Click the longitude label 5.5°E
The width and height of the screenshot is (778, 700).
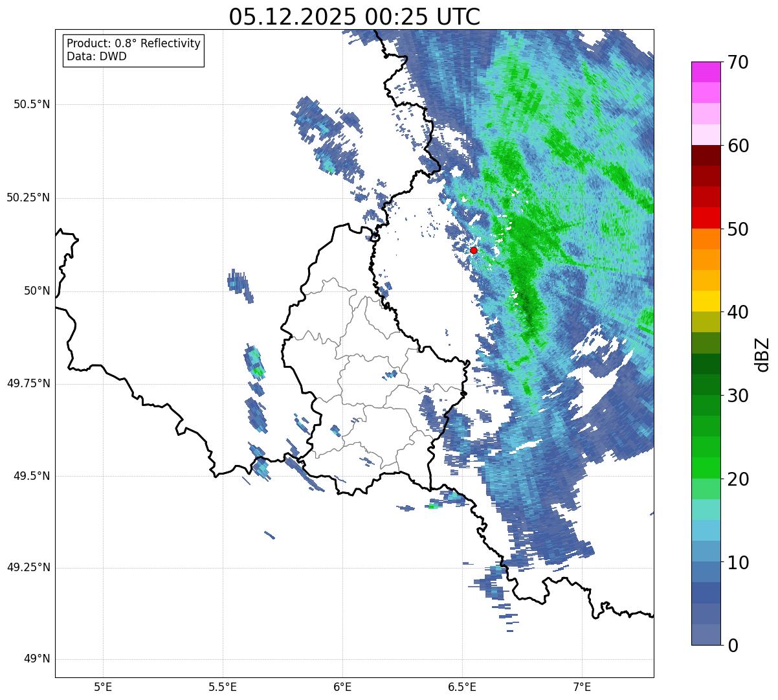click(223, 686)
